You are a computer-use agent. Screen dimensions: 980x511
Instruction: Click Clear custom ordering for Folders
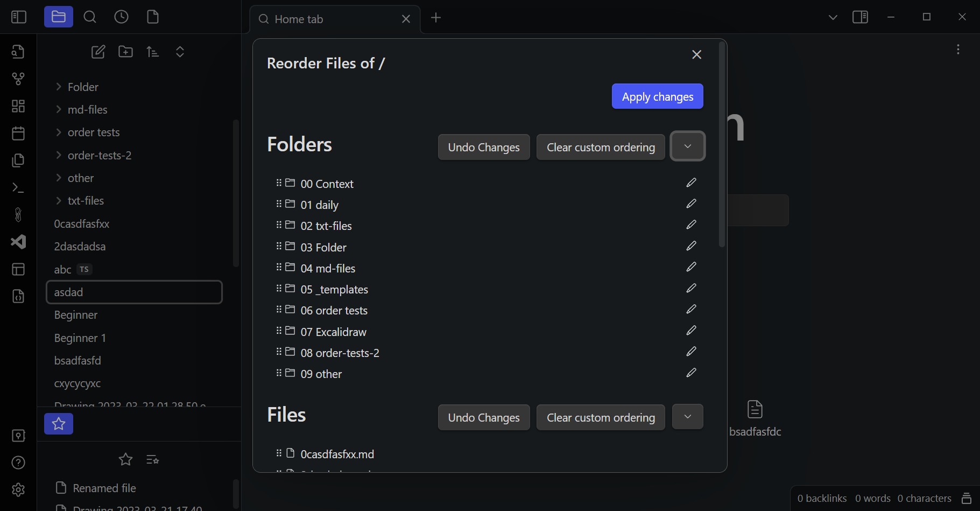click(601, 147)
